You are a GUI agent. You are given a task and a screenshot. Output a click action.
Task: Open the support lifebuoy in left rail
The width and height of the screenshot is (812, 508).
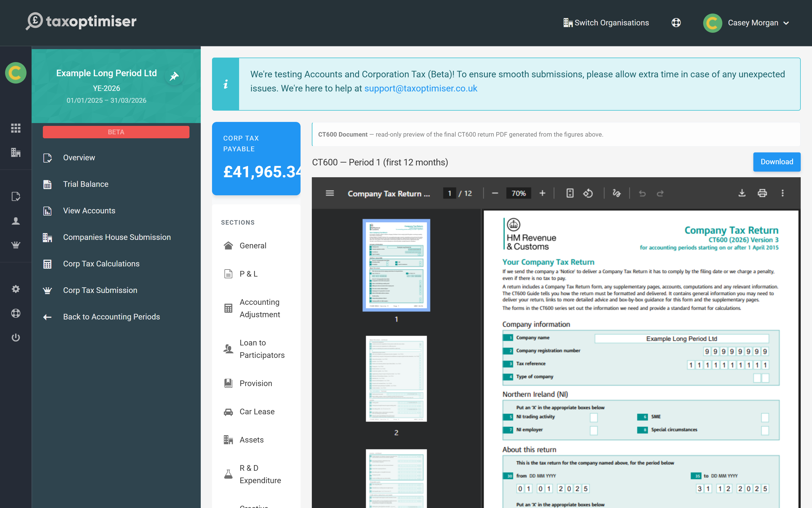[x=16, y=313]
